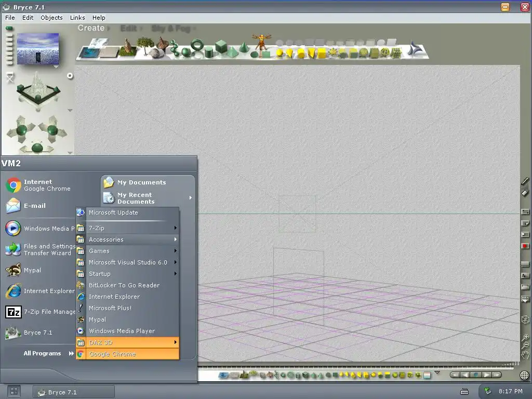Image resolution: width=532 pixels, height=399 pixels.
Task: Open the Help menu
Action: 99,18
